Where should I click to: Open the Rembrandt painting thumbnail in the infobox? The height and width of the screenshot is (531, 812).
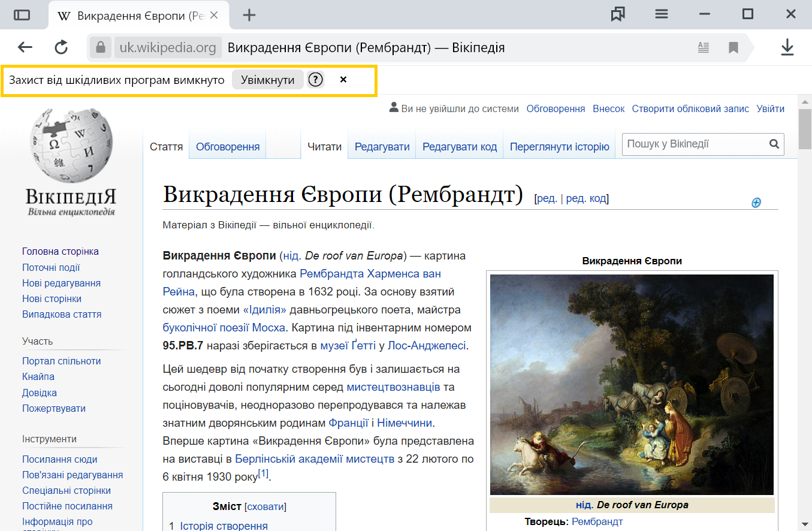click(x=632, y=385)
